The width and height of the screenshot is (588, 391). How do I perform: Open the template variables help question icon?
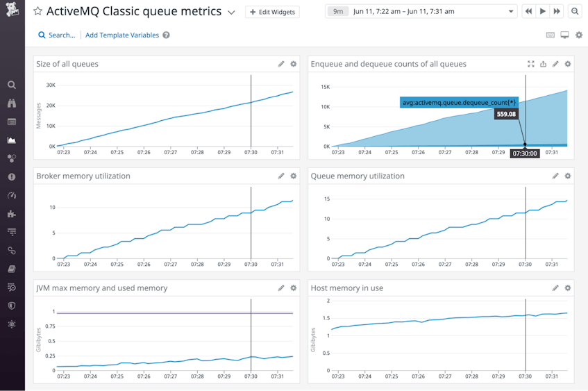click(x=166, y=35)
